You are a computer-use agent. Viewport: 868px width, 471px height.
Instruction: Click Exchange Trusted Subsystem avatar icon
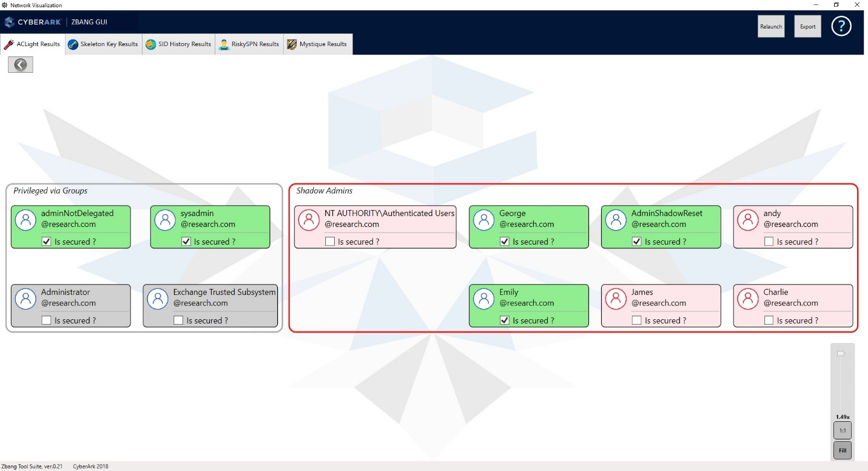(x=158, y=299)
